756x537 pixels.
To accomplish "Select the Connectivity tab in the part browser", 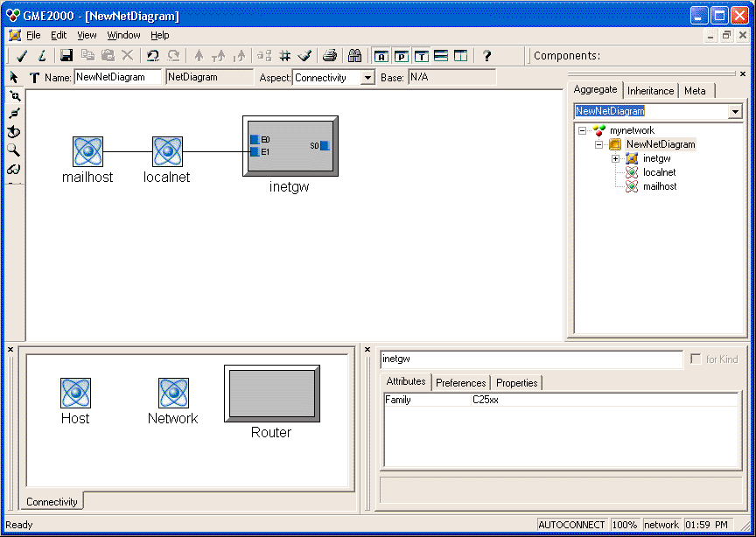I will (x=52, y=502).
